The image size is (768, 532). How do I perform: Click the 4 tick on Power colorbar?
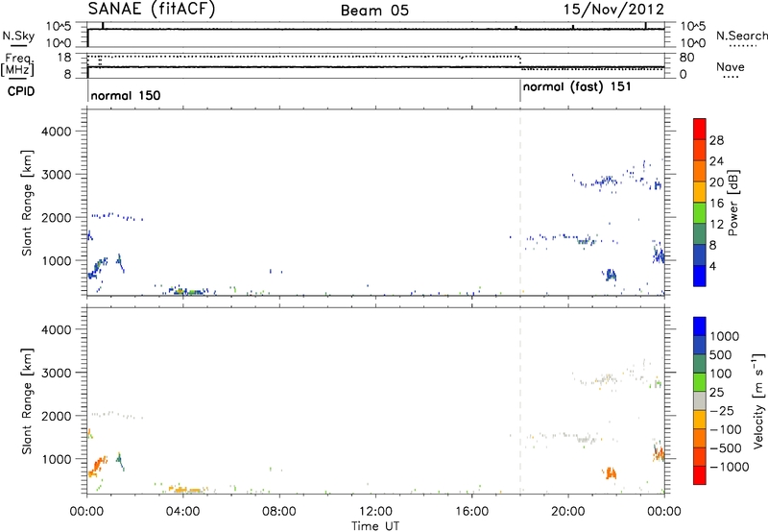[712, 266]
